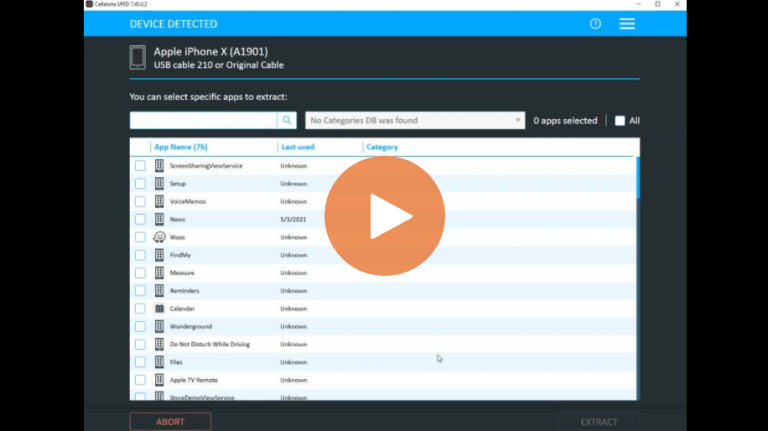Click the Wunderground app icon
Image resolution: width=768 pixels, height=431 pixels.
[159, 327]
